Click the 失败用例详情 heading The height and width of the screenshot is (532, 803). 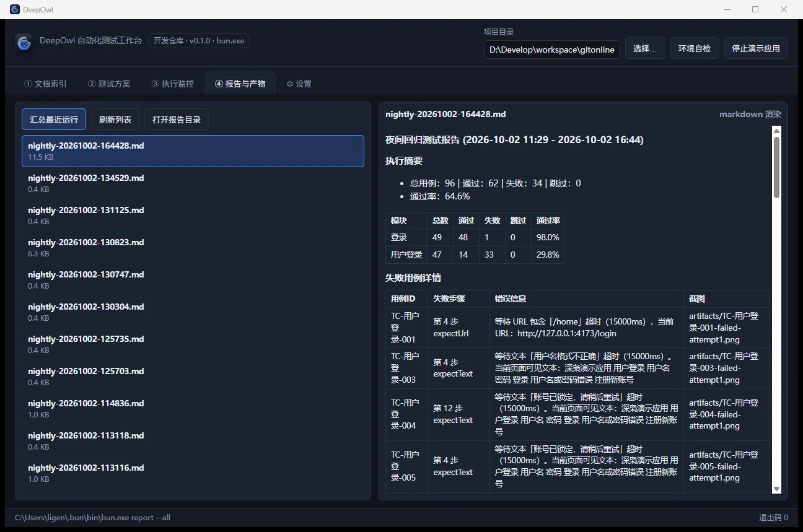pos(413,277)
